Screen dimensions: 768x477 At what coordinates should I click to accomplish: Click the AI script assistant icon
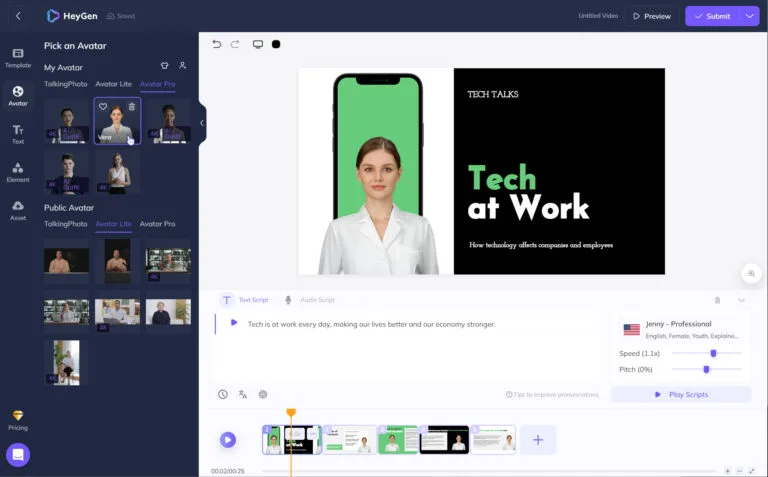263,394
